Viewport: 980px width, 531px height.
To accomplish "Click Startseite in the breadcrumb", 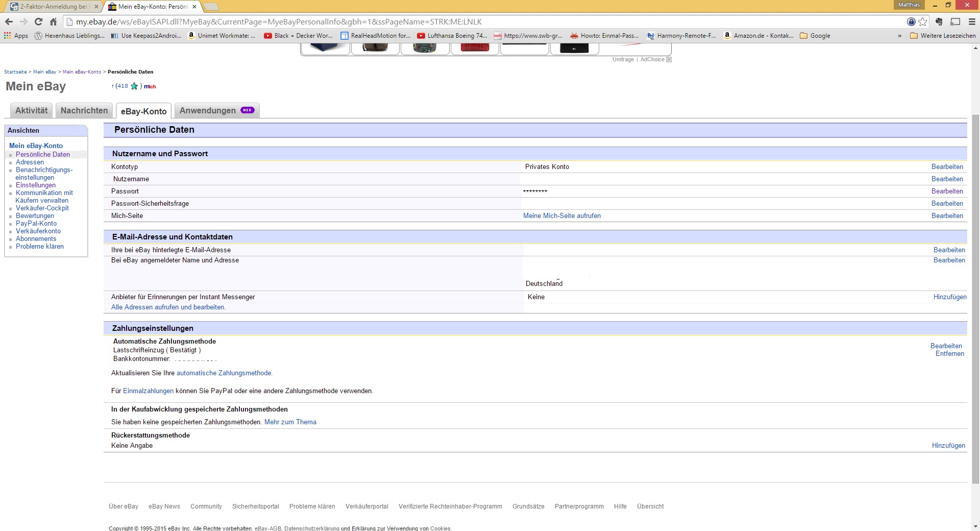I will tap(15, 72).
